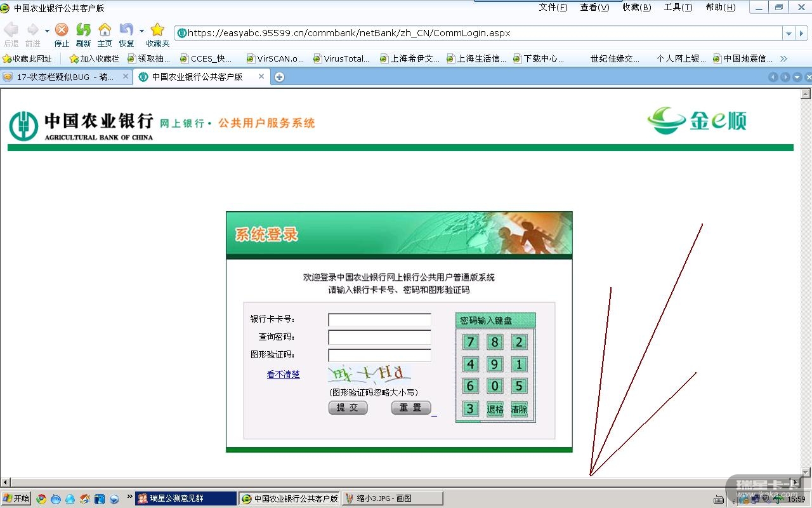This screenshot has height=508, width=812.
Task: Open the 下载中心... bookmark
Action: (x=539, y=58)
